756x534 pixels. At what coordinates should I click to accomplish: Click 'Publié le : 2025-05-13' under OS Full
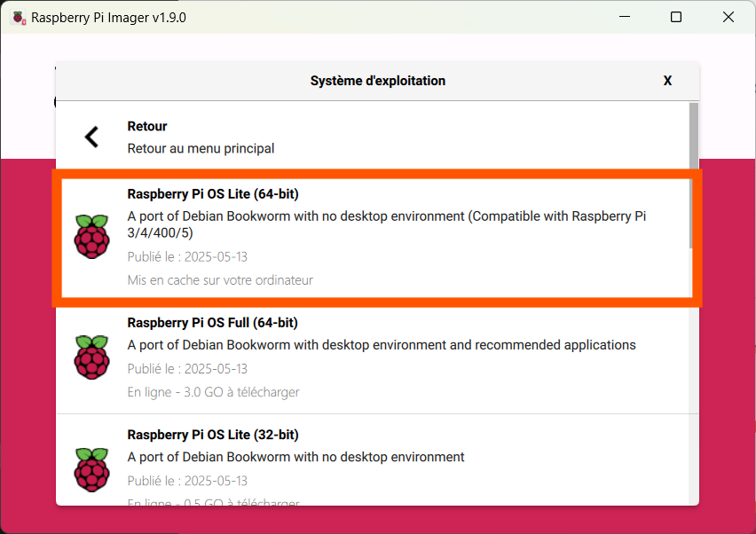187,369
